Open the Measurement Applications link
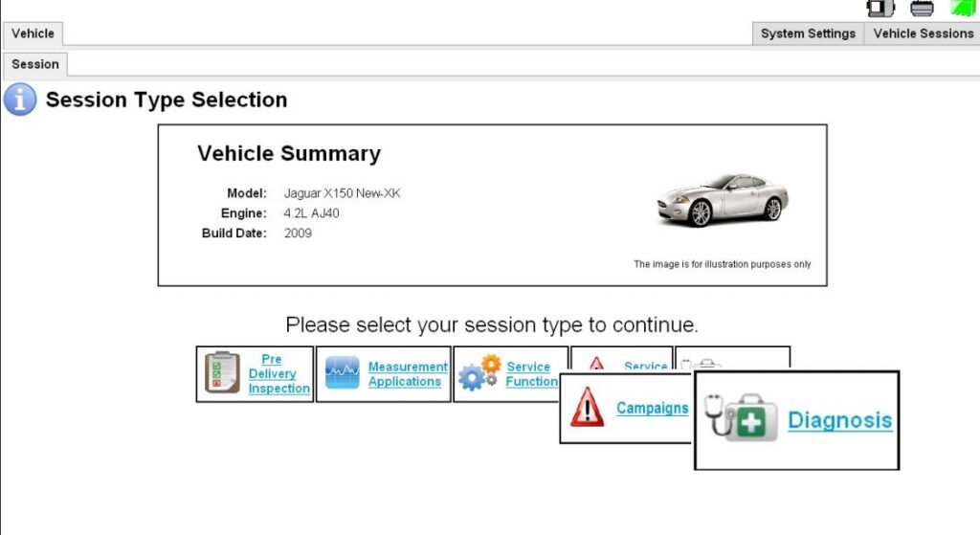Screen dimensions: 980x535 [407, 374]
